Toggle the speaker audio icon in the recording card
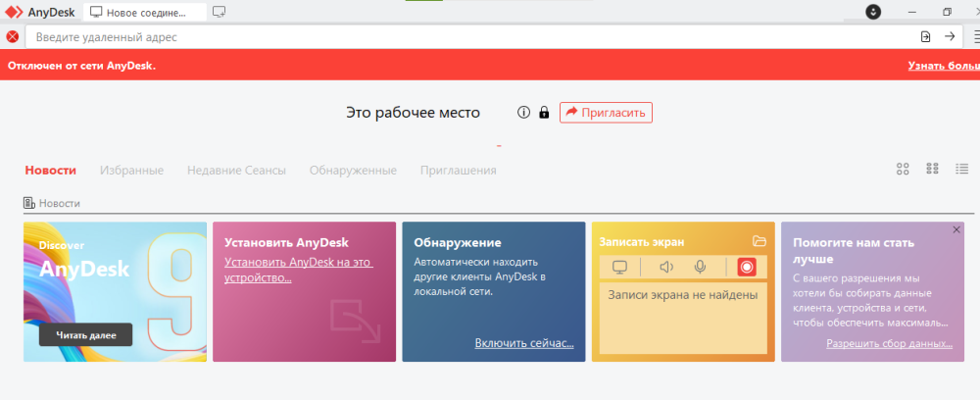 click(666, 268)
